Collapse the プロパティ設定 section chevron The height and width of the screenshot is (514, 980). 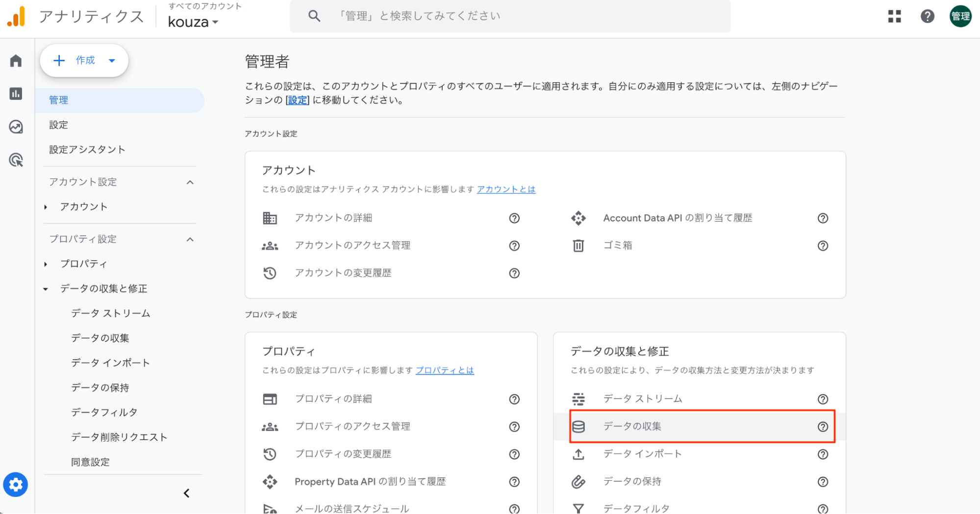point(191,239)
